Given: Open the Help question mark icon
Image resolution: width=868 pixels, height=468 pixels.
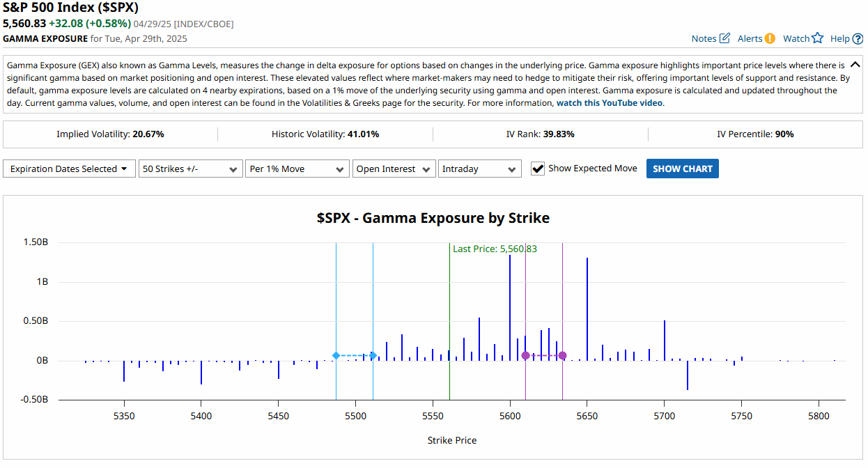Looking at the screenshot, I should click(858, 38).
